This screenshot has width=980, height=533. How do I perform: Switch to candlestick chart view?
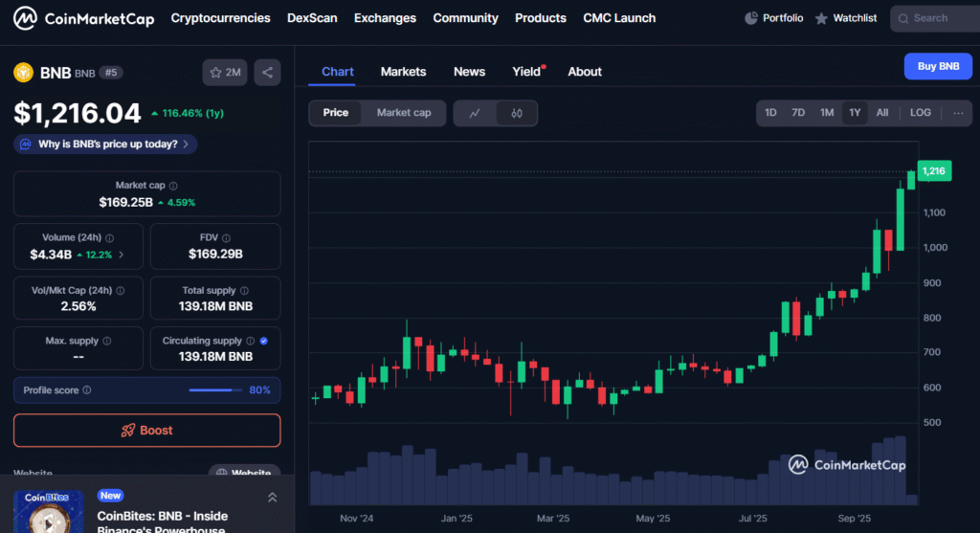[517, 113]
